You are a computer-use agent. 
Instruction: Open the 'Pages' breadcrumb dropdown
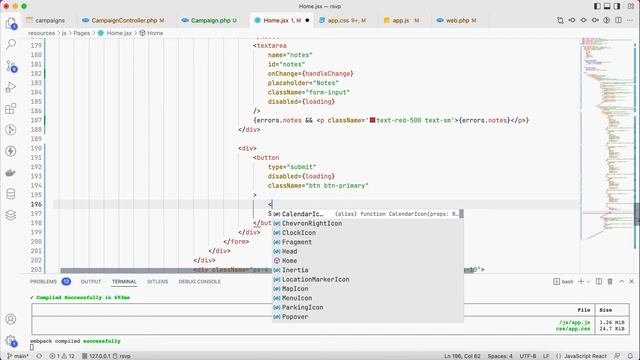[x=81, y=33]
